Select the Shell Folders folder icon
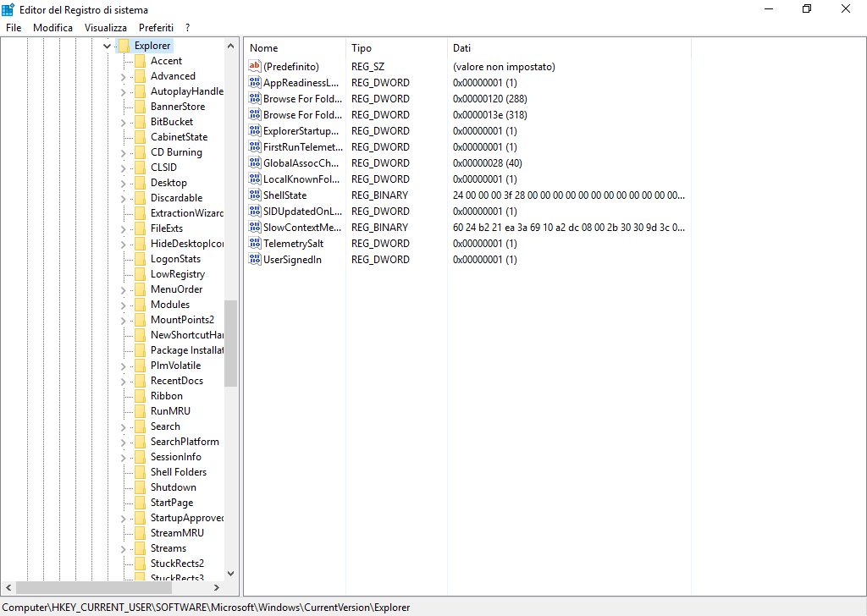 tap(140, 472)
